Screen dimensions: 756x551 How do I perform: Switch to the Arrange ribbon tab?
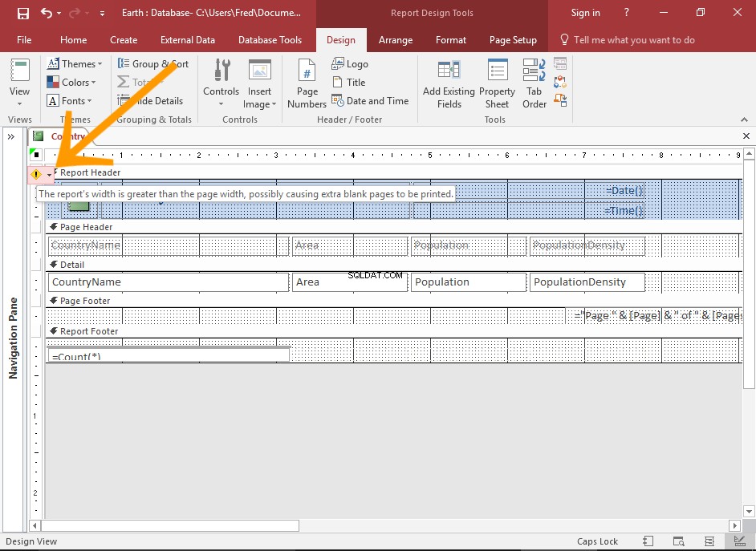click(x=396, y=40)
